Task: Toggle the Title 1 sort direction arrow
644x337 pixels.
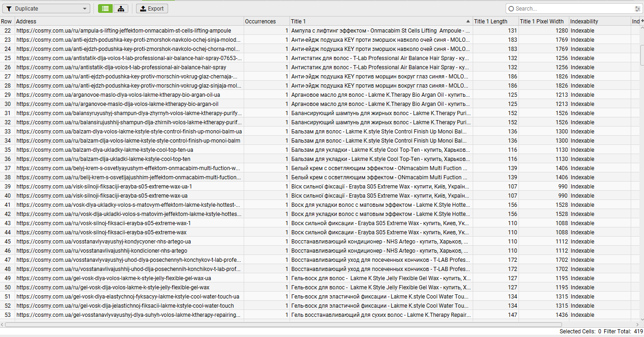Action: click(468, 22)
